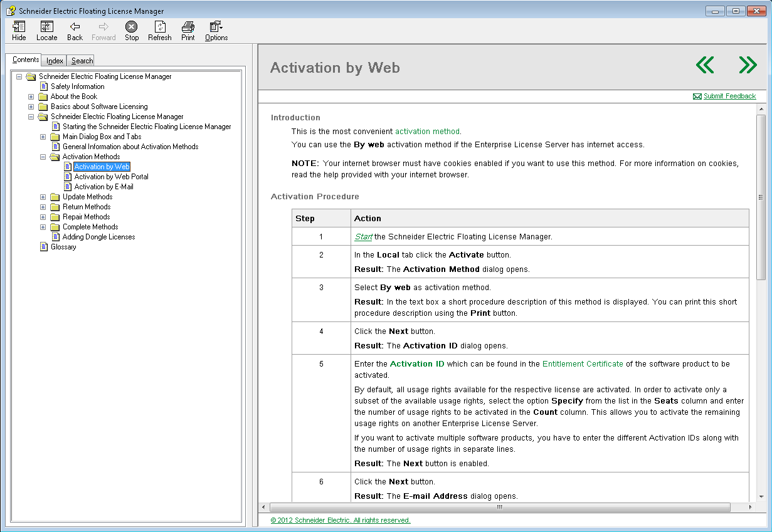This screenshot has width=772, height=532.
Task: Open the Activation ID link in step 5
Action: [417, 364]
